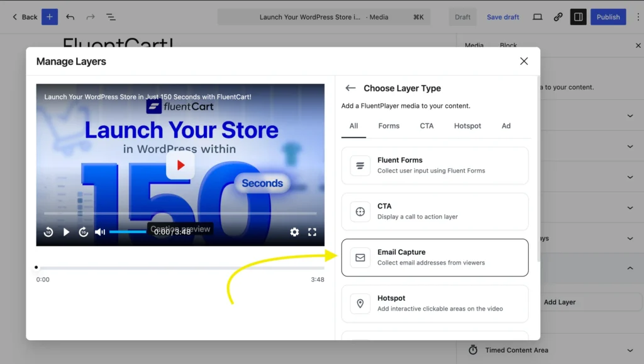Switch to the CTA layer tab
Viewport: 644px width, 364px height.
426,126
